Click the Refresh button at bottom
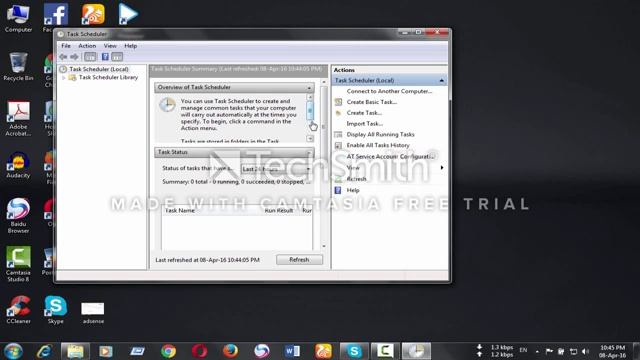640x360 pixels. click(x=299, y=260)
